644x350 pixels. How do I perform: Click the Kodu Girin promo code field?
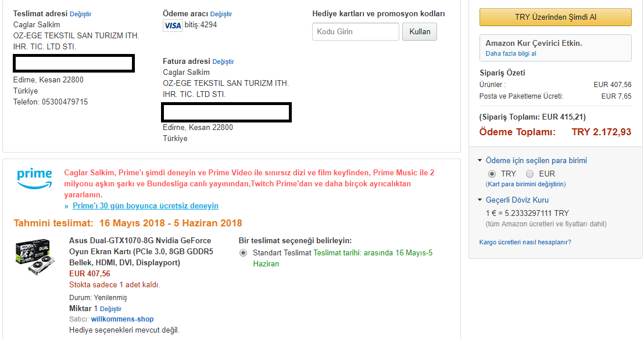click(355, 31)
